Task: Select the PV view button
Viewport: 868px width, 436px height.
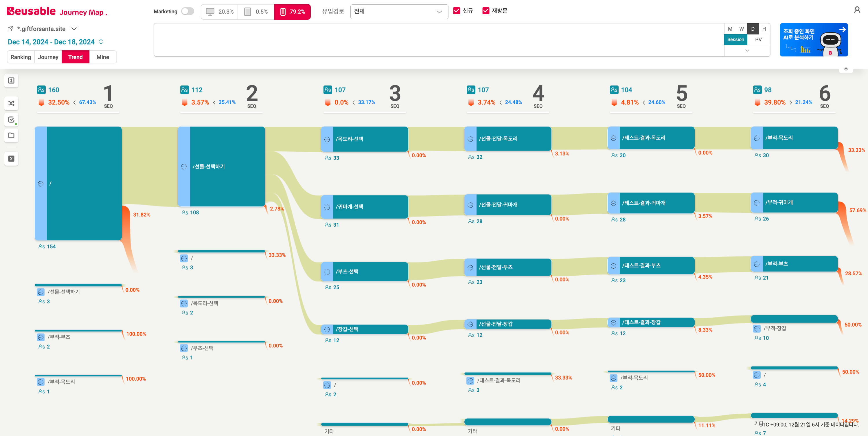Action: point(758,39)
